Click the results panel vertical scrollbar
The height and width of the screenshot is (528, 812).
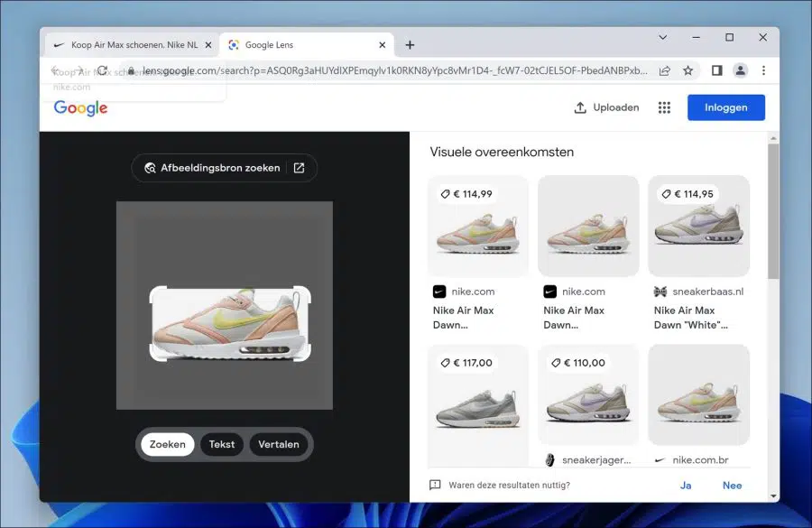773,211
